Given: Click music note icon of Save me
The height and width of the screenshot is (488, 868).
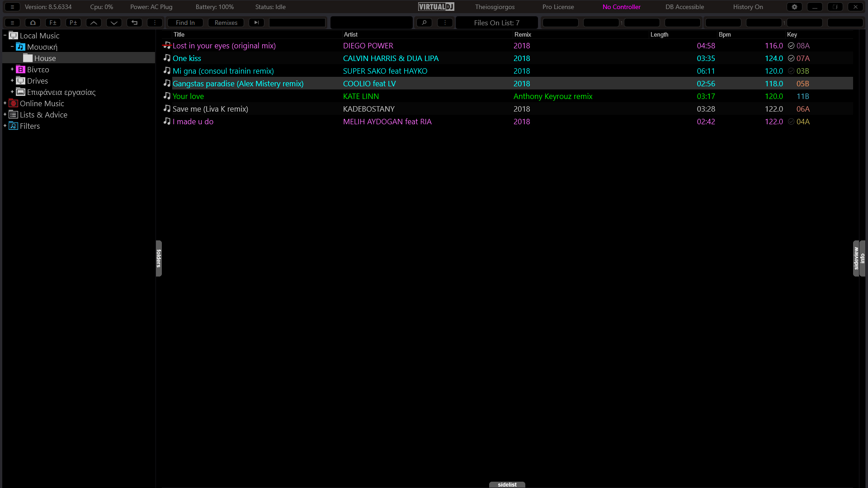Looking at the screenshot, I should (x=167, y=108).
